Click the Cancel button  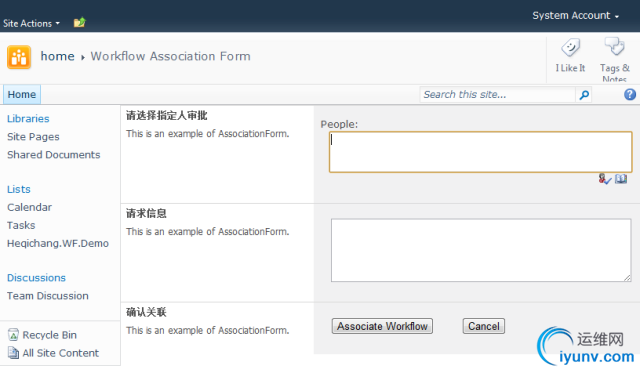pyautogui.click(x=484, y=326)
